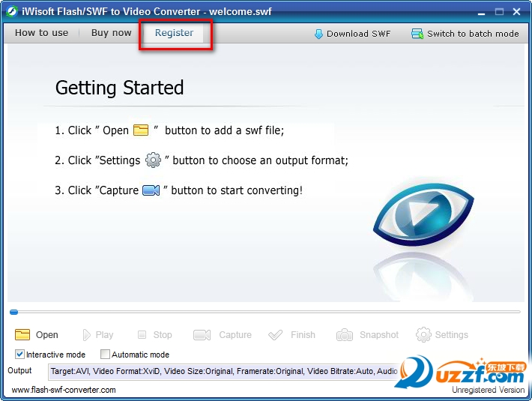Click the Unregistered Version status text

click(x=488, y=390)
